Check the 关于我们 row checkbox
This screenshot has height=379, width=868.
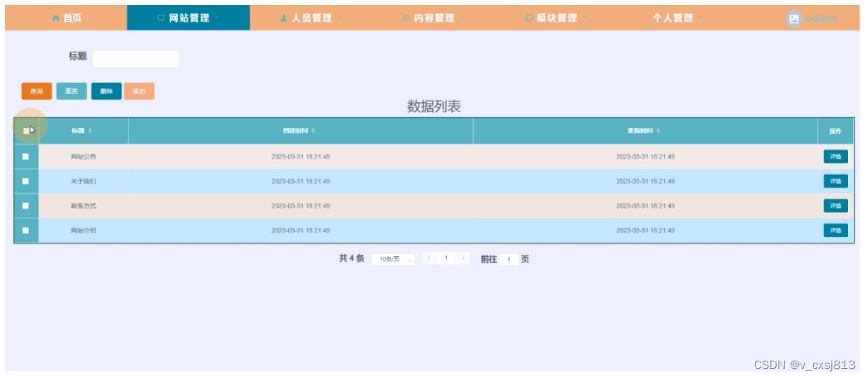(x=26, y=181)
